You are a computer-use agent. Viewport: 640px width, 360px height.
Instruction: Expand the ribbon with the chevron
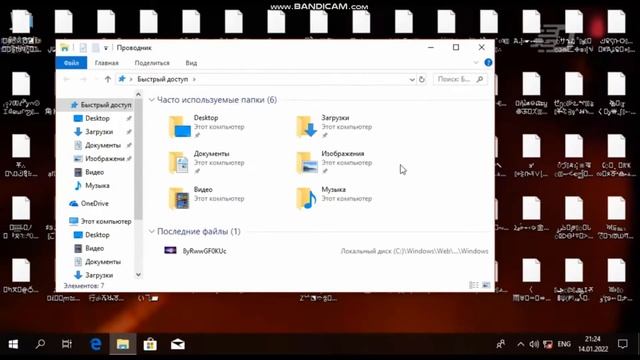[x=476, y=62]
